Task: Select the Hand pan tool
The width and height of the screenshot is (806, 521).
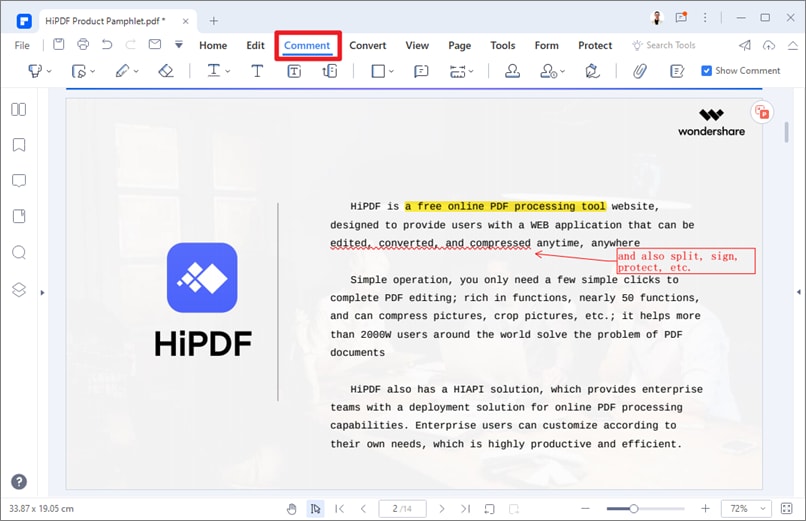Action: pos(291,509)
